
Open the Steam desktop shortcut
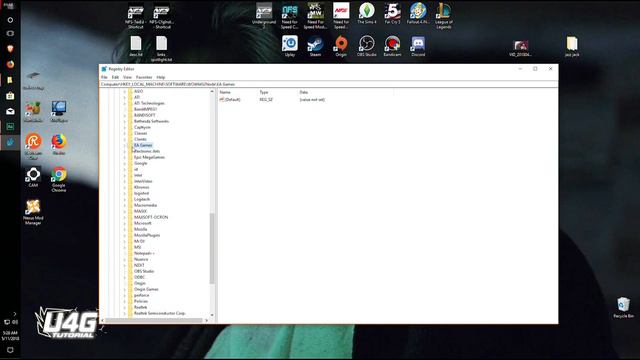pyautogui.click(x=315, y=46)
